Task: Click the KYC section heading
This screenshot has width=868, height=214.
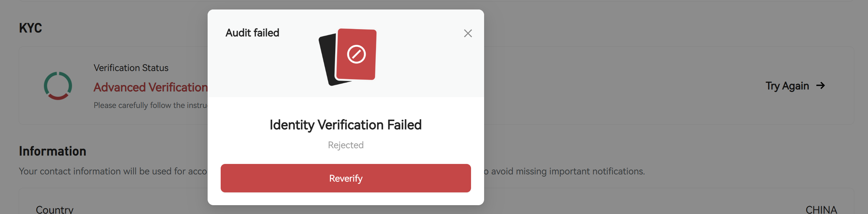Action: pyautogui.click(x=30, y=28)
